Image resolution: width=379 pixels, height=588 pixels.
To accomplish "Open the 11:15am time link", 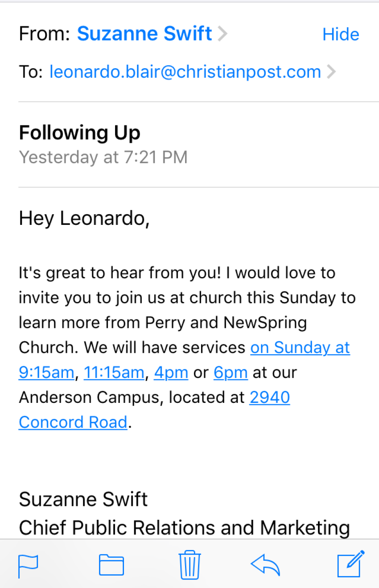I will [114, 373].
